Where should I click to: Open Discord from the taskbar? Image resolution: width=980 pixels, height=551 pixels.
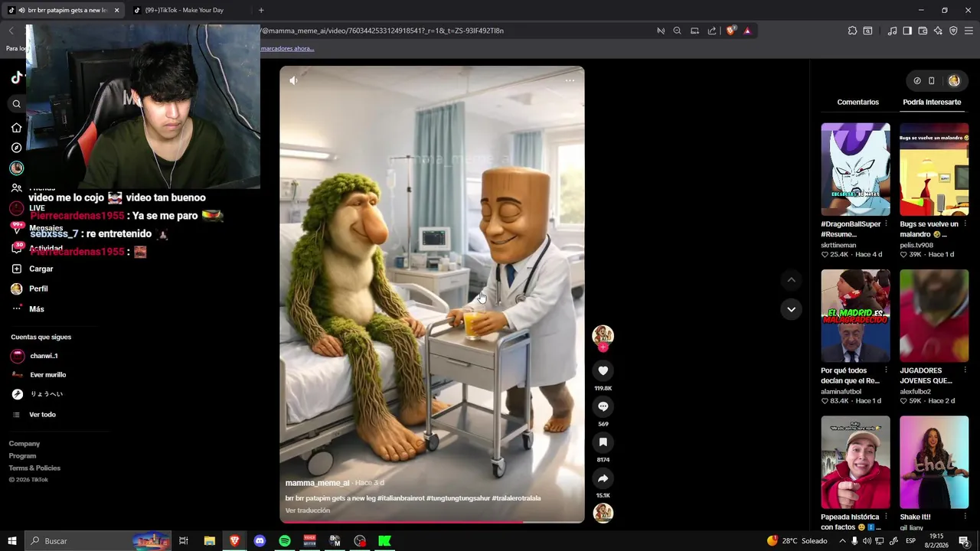[x=260, y=541]
